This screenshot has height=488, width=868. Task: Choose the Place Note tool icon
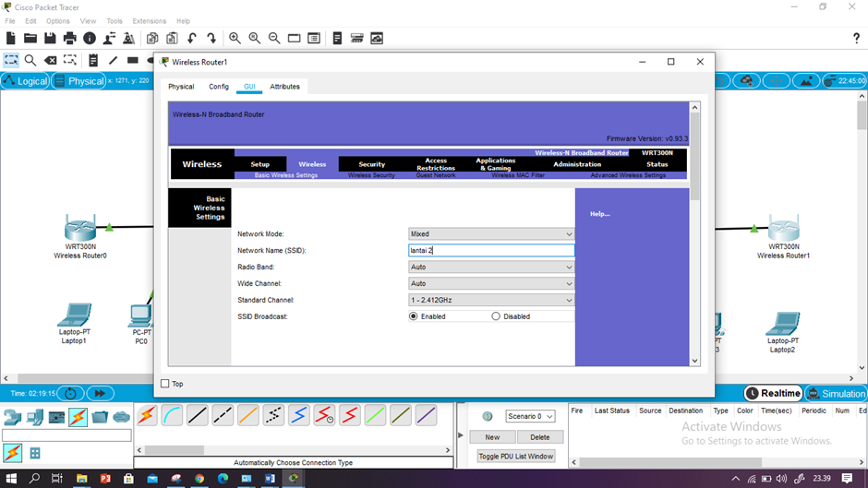pyautogui.click(x=93, y=60)
